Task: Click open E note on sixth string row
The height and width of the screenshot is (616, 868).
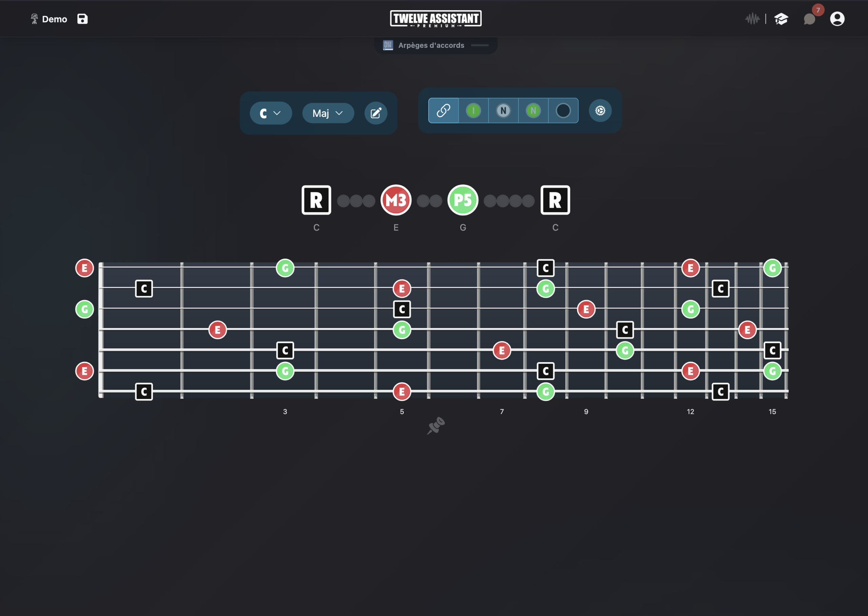Action: pos(85,371)
